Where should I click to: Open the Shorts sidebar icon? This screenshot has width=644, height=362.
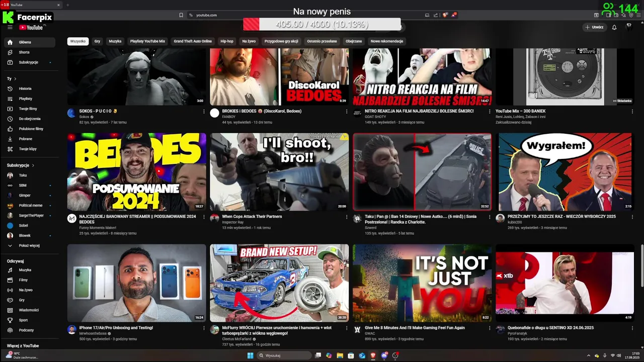pos(10,52)
